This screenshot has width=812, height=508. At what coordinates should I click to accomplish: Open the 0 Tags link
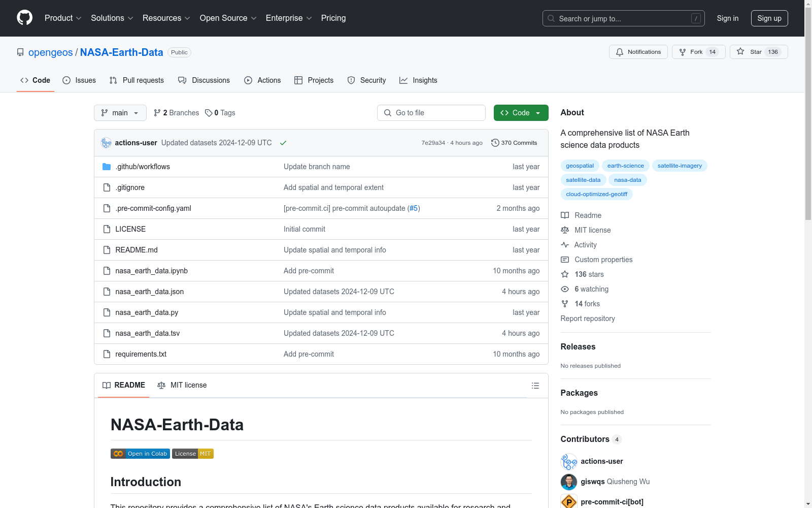pos(220,113)
